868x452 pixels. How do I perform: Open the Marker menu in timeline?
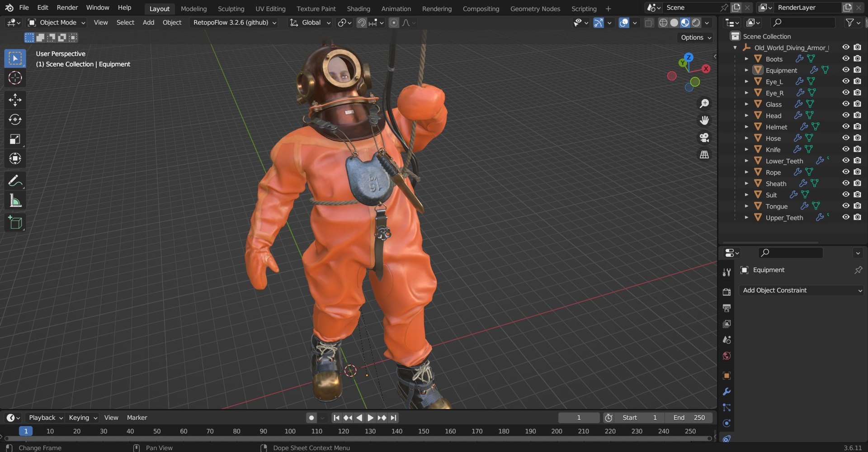137,418
